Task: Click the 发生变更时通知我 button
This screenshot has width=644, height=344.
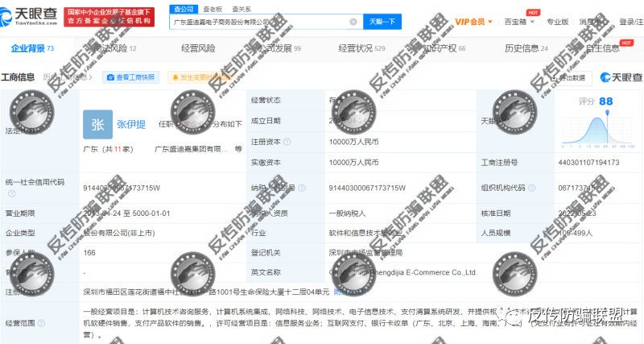Action: [201, 77]
